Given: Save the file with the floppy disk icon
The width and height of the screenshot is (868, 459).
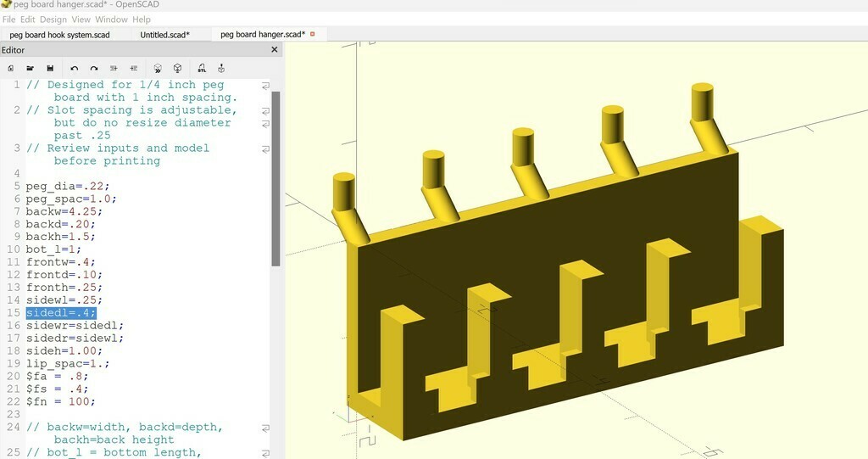Looking at the screenshot, I should click(51, 68).
